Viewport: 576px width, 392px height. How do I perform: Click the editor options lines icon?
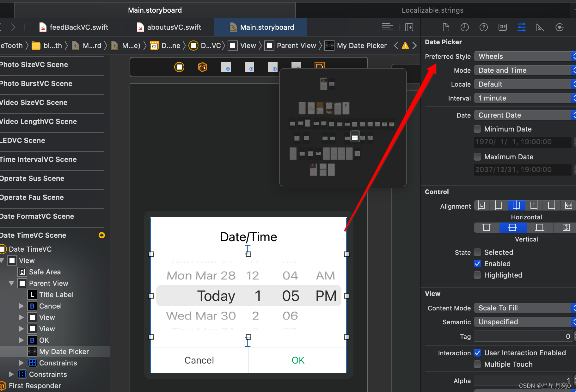(x=387, y=28)
